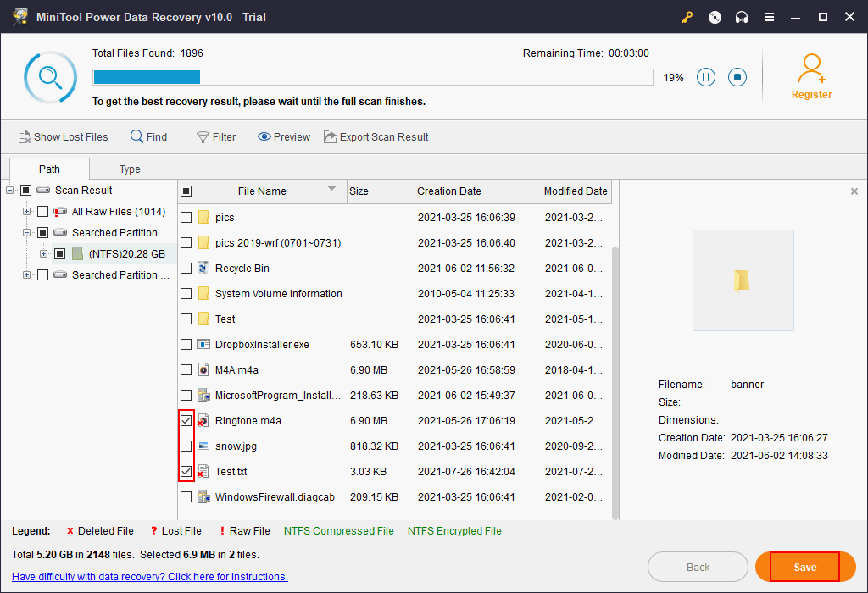
Task: Expand the (NTFS)20.28 GB partition node
Action: point(44,254)
